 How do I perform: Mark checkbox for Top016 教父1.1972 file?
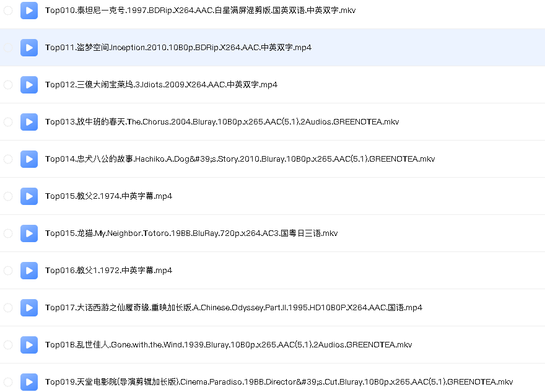point(8,271)
